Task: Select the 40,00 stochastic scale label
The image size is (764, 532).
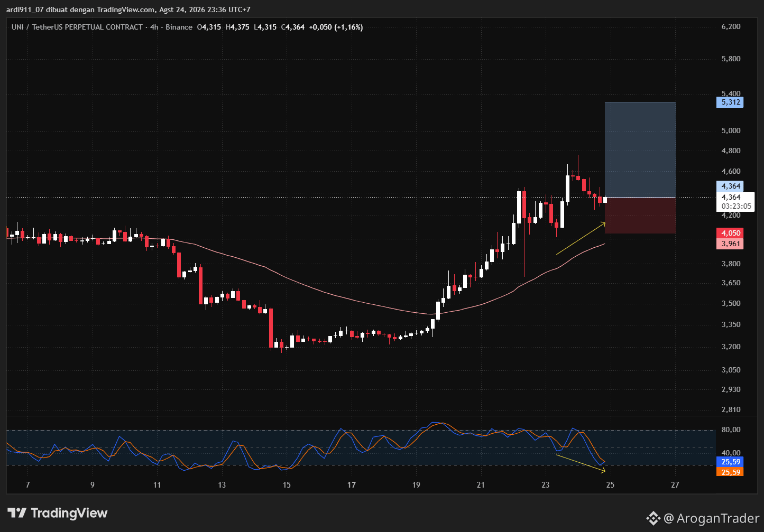Action: [x=731, y=453]
